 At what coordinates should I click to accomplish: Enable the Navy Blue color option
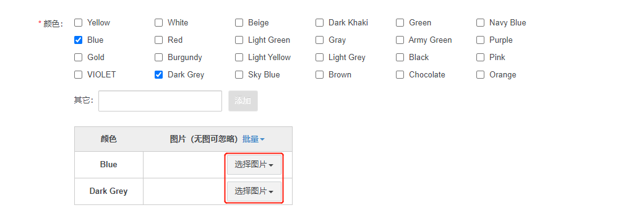(x=480, y=23)
